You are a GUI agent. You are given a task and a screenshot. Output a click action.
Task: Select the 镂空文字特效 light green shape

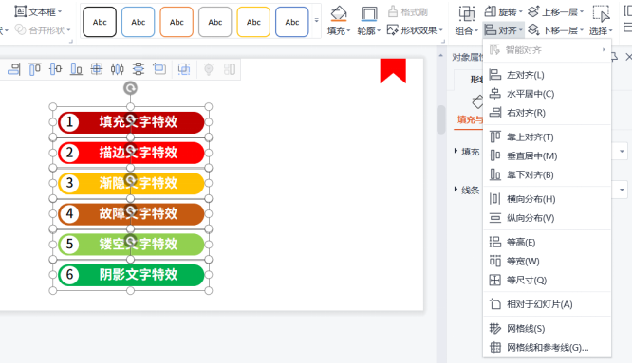pyautogui.click(x=131, y=245)
